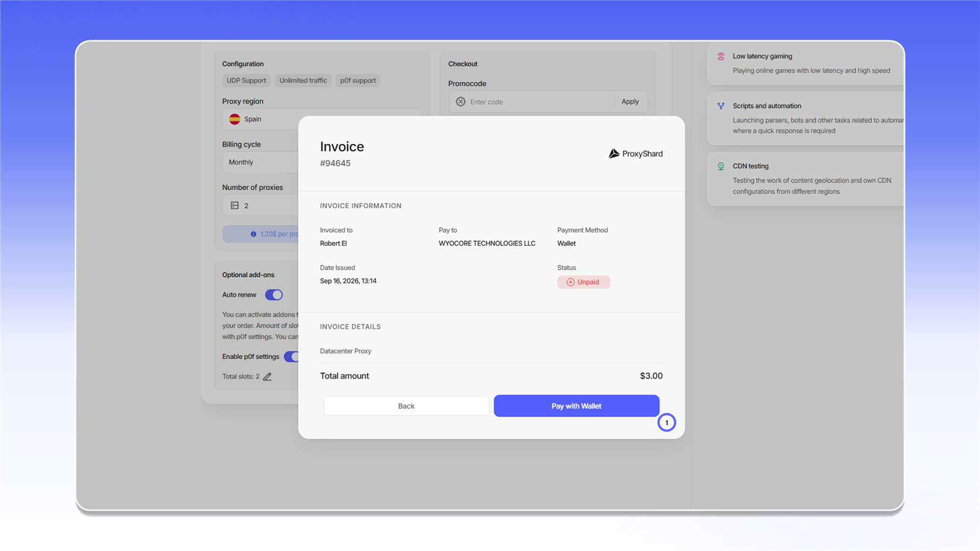Click the info icon beside 1.20$ per proxy
The image size is (980, 551).
(x=253, y=234)
